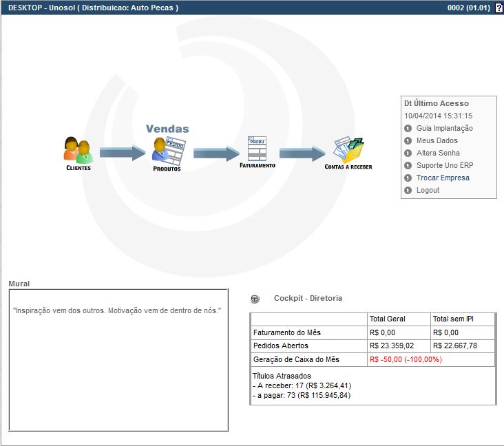Open Meus Dados link

click(x=437, y=140)
